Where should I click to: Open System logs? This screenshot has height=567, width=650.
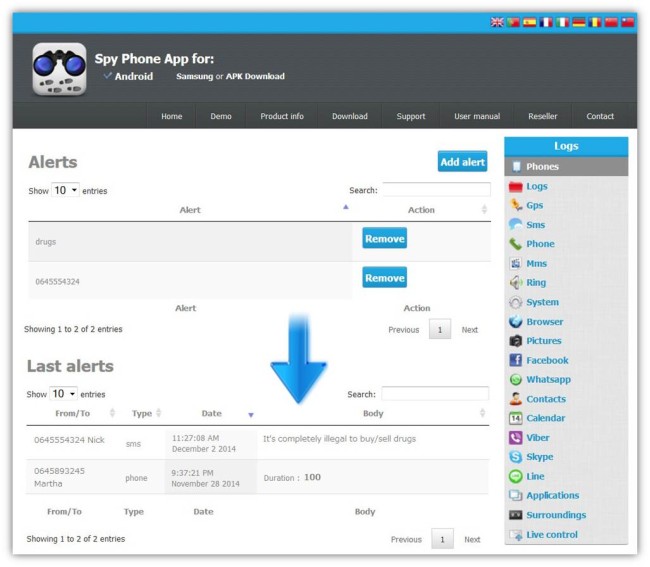pyautogui.click(x=534, y=302)
